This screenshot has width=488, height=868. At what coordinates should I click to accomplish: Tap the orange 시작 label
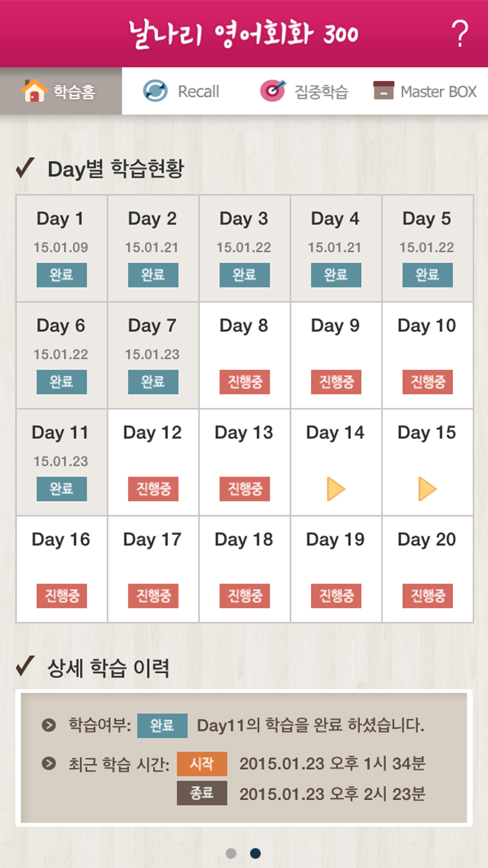coord(202,764)
